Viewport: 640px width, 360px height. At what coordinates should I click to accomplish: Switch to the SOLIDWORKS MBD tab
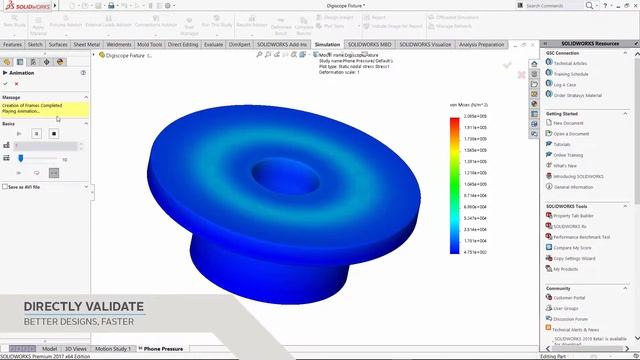tap(370, 44)
